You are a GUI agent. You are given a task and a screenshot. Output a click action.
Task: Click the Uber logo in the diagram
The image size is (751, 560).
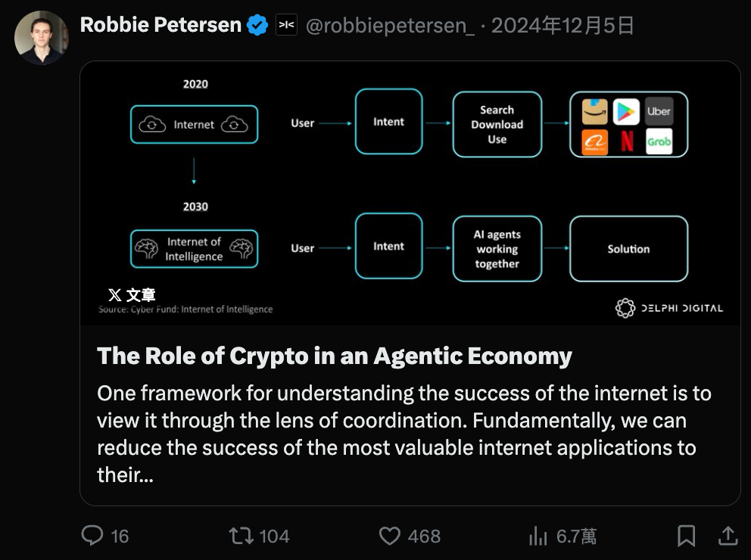tap(659, 111)
